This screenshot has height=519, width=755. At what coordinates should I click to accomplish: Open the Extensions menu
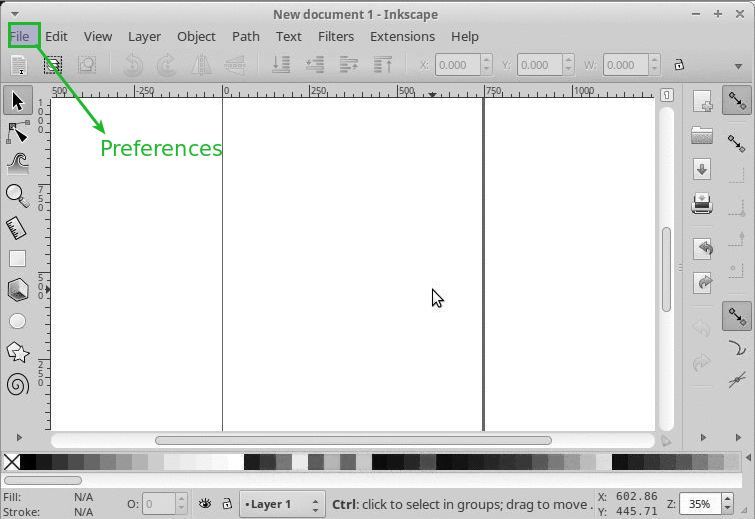tap(402, 36)
